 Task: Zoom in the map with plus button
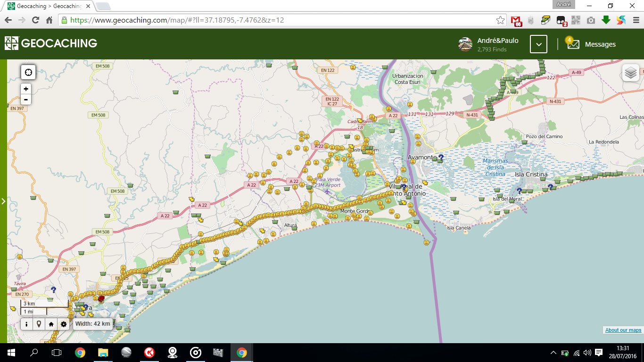tap(26, 89)
